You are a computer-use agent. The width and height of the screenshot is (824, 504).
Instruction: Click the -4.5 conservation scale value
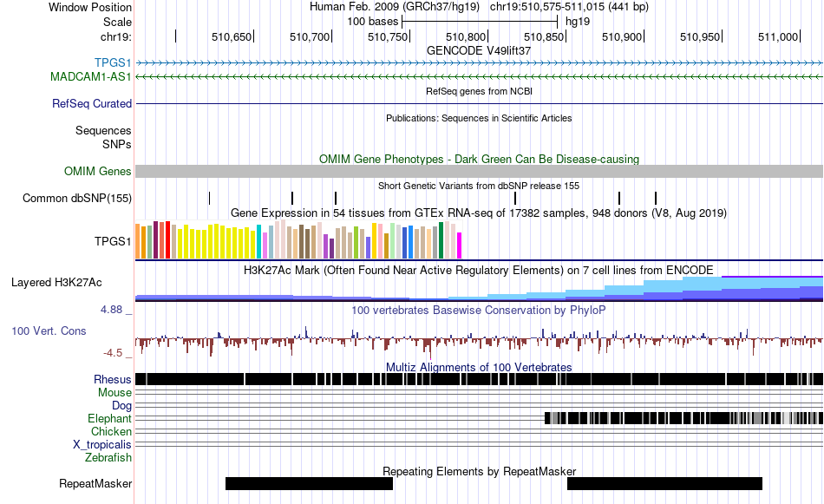point(113,353)
